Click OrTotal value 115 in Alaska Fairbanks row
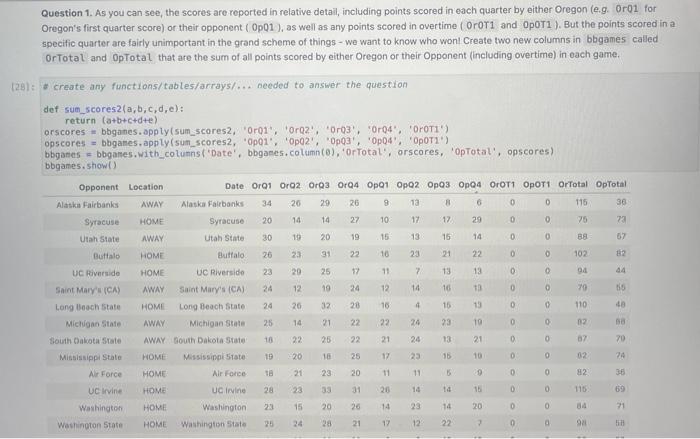This screenshot has height=439, width=700. tap(581, 202)
